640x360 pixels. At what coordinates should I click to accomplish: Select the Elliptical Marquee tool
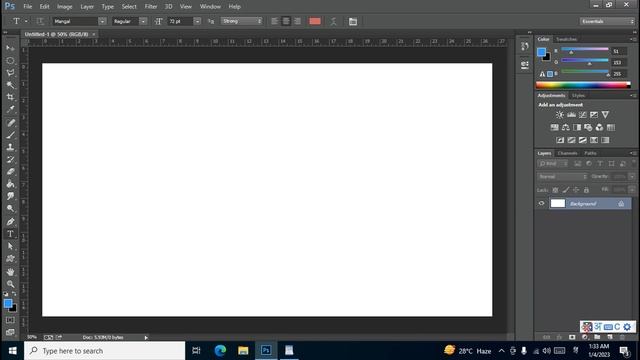click(x=10, y=60)
